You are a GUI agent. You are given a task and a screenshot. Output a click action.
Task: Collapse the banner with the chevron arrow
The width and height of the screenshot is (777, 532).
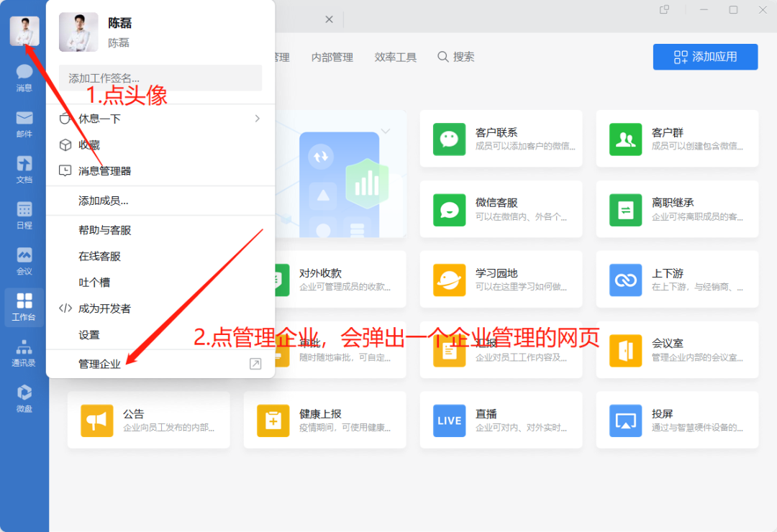coord(386,132)
